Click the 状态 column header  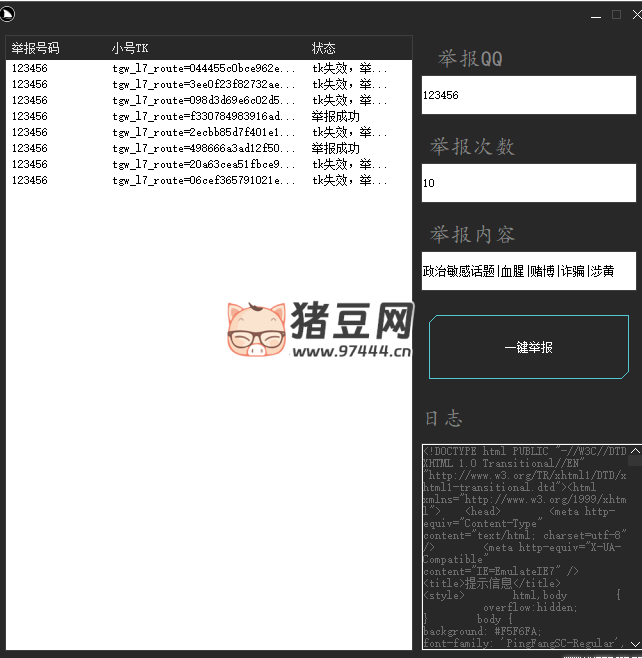tap(324, 48)
